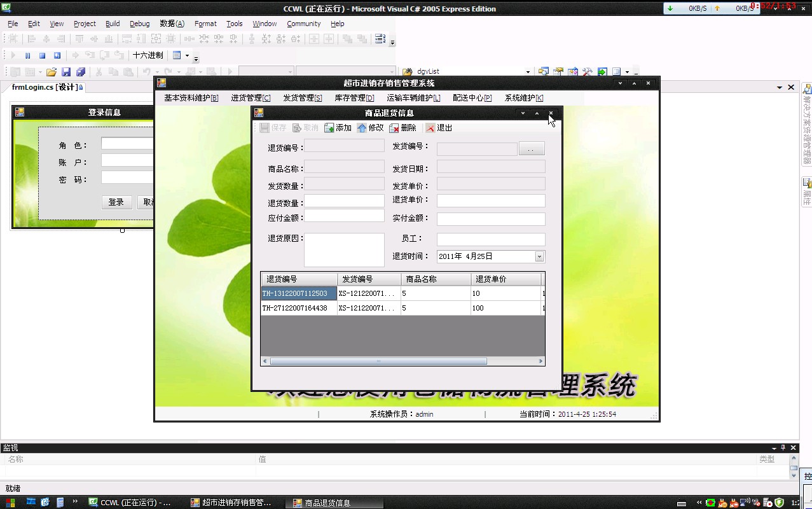This screenshot has height=509, width=812.
Task: Stop debugging with the blue square icon
Action: pos(42,55)
